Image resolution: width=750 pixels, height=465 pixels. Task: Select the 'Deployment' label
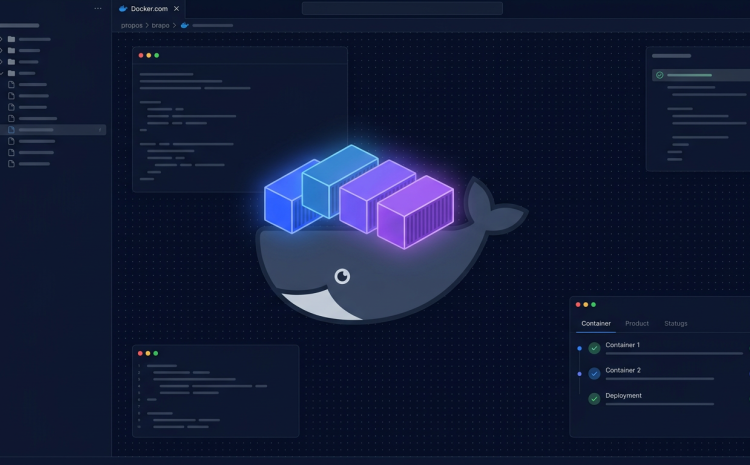(623, 395)
